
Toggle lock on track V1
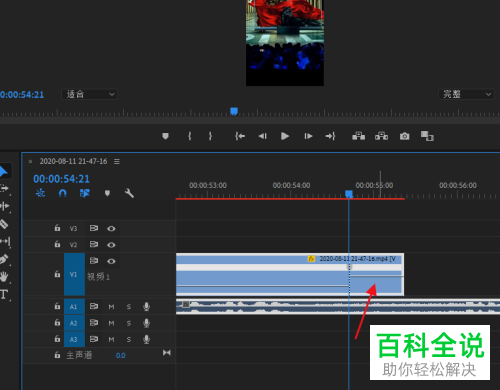[x=57, y=274]
